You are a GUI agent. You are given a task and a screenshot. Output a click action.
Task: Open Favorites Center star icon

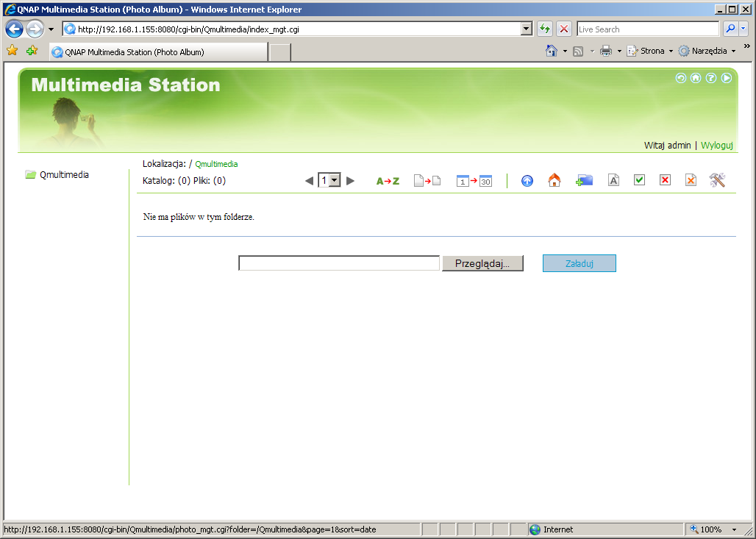[12, 50]
